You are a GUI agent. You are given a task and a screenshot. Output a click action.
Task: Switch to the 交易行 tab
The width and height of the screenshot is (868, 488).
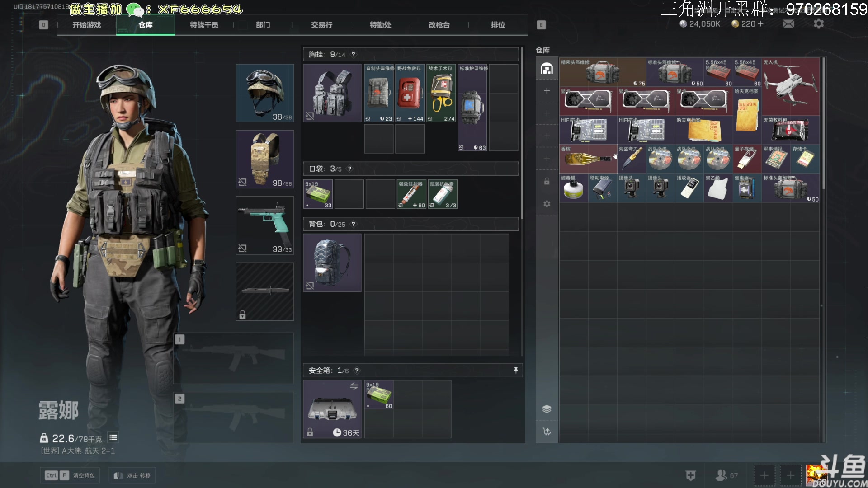321,25
